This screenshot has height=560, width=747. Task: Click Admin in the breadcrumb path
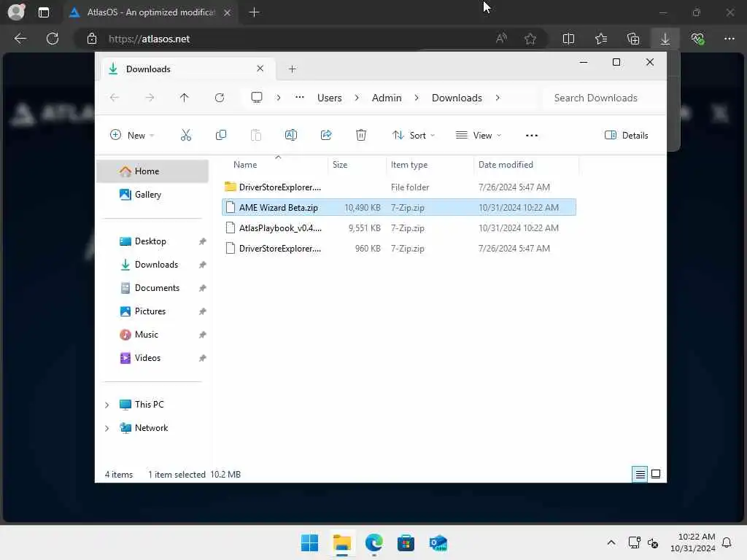[387, 98]
